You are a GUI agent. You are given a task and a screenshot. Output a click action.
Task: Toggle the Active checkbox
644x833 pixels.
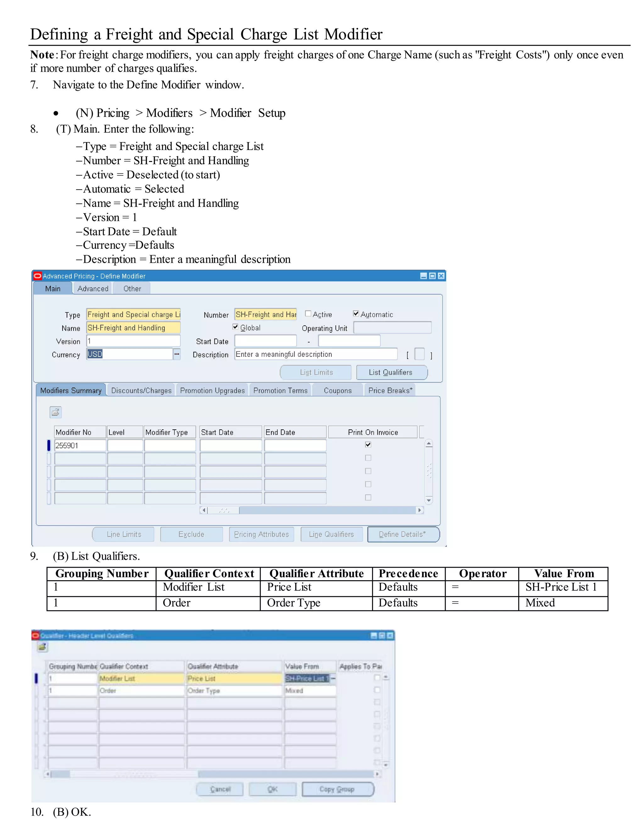(308, 313)
